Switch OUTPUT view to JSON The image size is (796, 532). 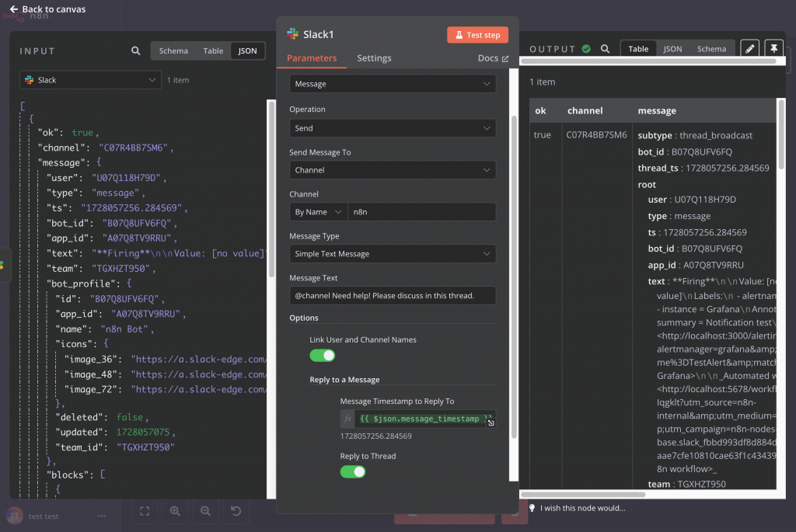[672, 49]
